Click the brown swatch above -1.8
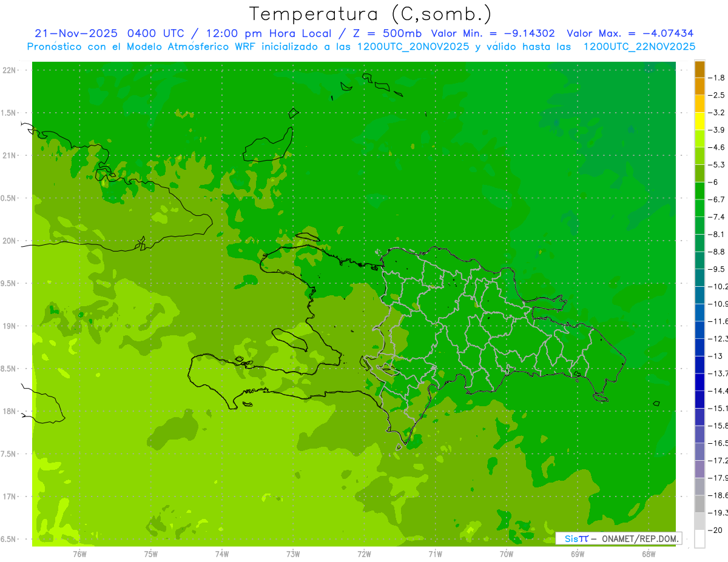Screen dimensions: 728x562 (x=699, y=69)
